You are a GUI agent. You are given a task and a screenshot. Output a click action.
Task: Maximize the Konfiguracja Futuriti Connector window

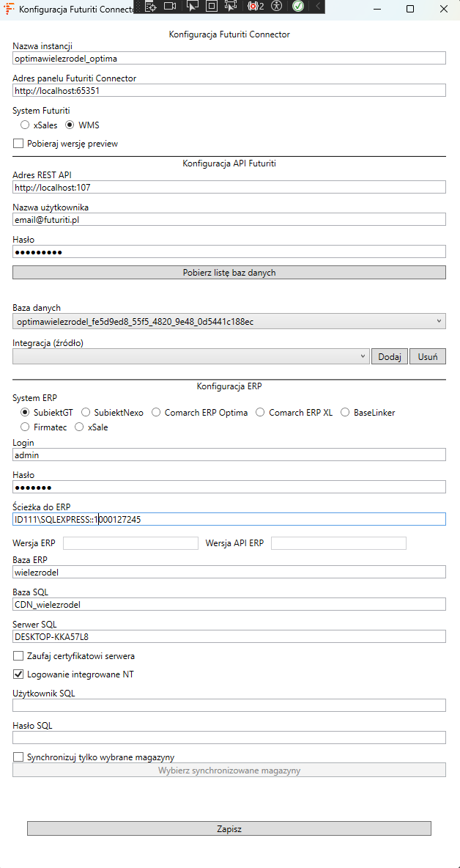pos(410,9)
